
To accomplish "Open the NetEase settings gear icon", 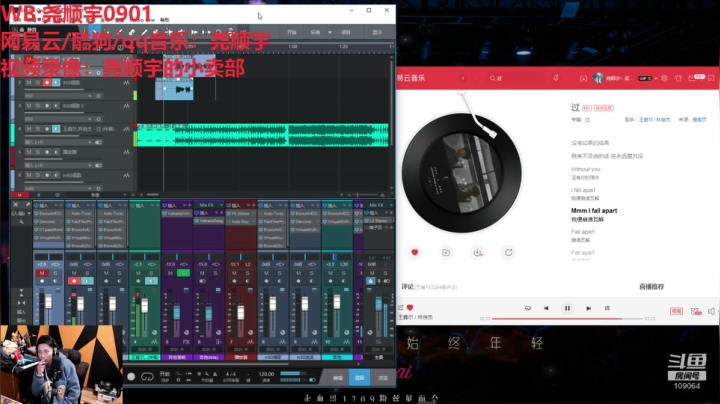I will pyautogui.click(x=664, y=79).
